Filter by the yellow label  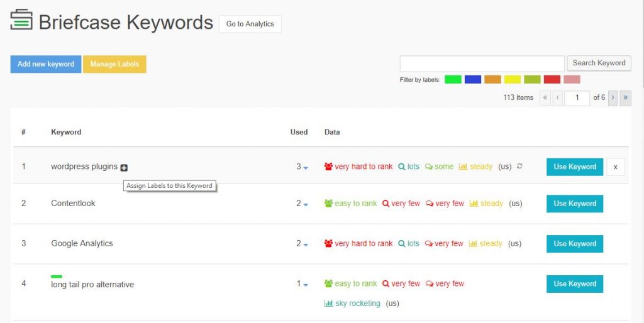[x=512, y=79]
